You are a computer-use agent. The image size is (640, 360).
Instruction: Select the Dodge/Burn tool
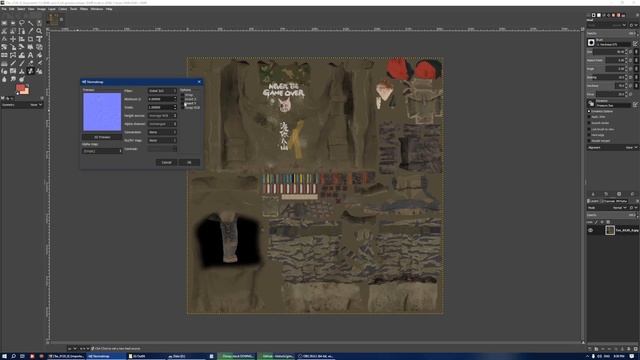pos(22,79)
